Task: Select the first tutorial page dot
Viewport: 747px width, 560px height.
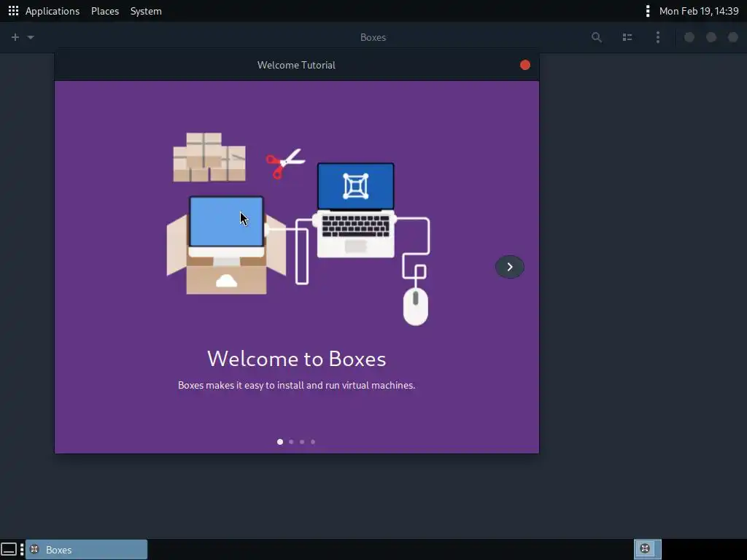Action: [280, 442]
